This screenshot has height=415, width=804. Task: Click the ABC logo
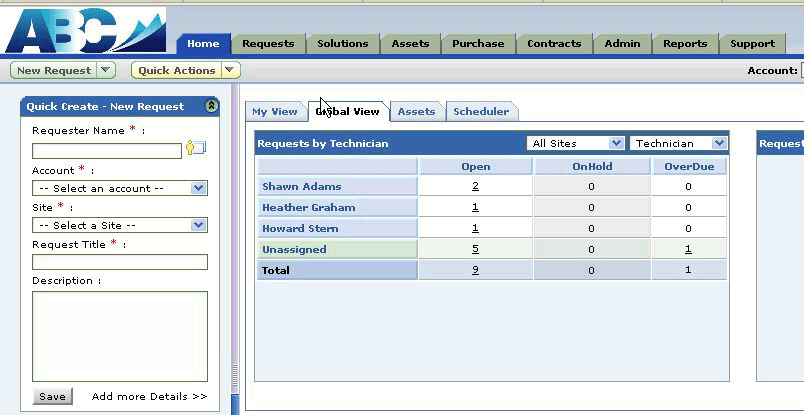pos(84,31)
